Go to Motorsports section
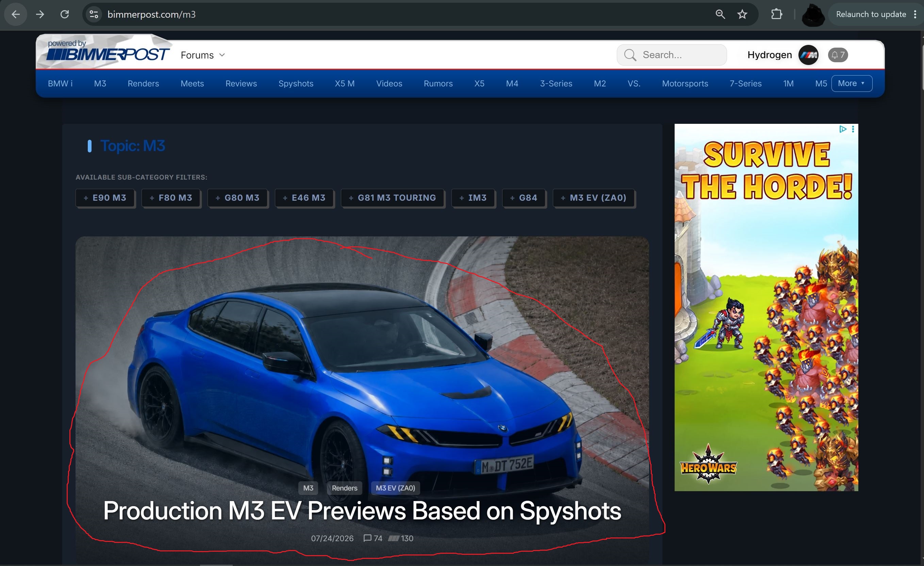924x566 pixels. [x=685, y=84]
